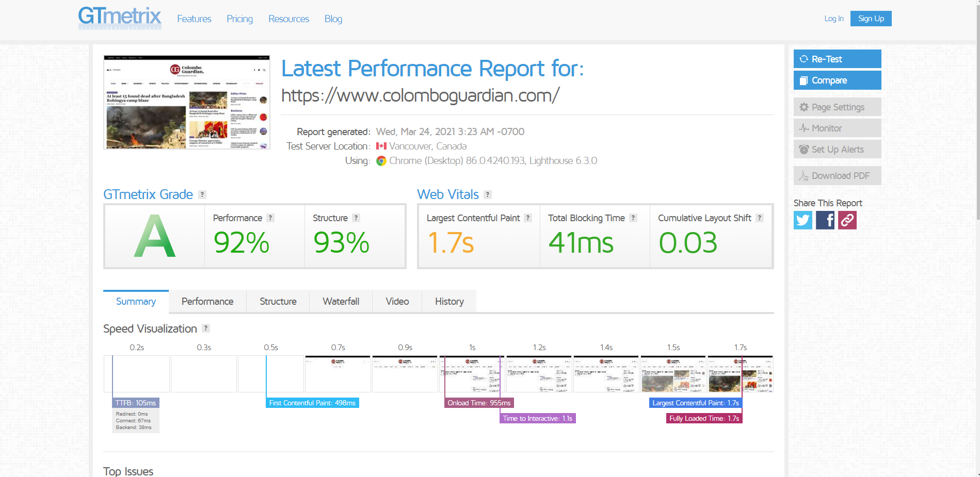Show Structure score help tooltip
Image resolution: width=980 pixels, height=477 pixels.
356,218
